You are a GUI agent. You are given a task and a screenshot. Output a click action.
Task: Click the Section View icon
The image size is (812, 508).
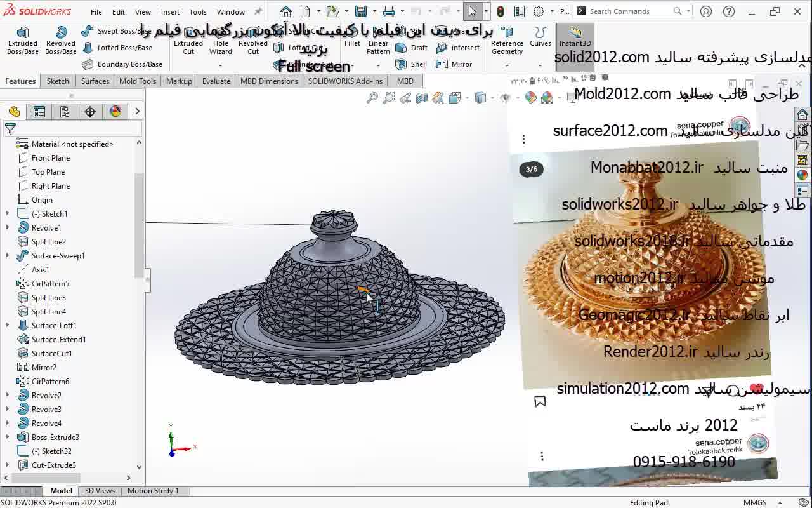[422, 98]
